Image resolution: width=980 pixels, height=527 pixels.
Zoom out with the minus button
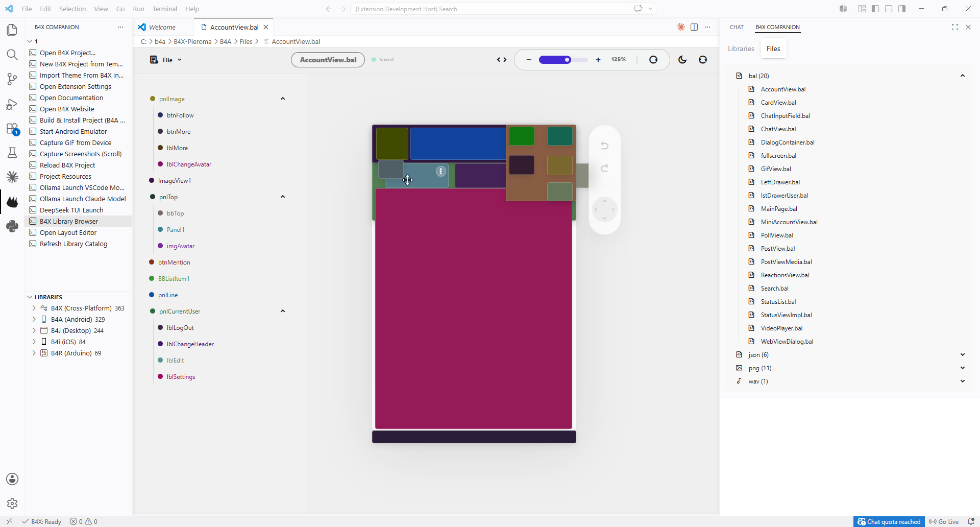click(x=529, y=60)
